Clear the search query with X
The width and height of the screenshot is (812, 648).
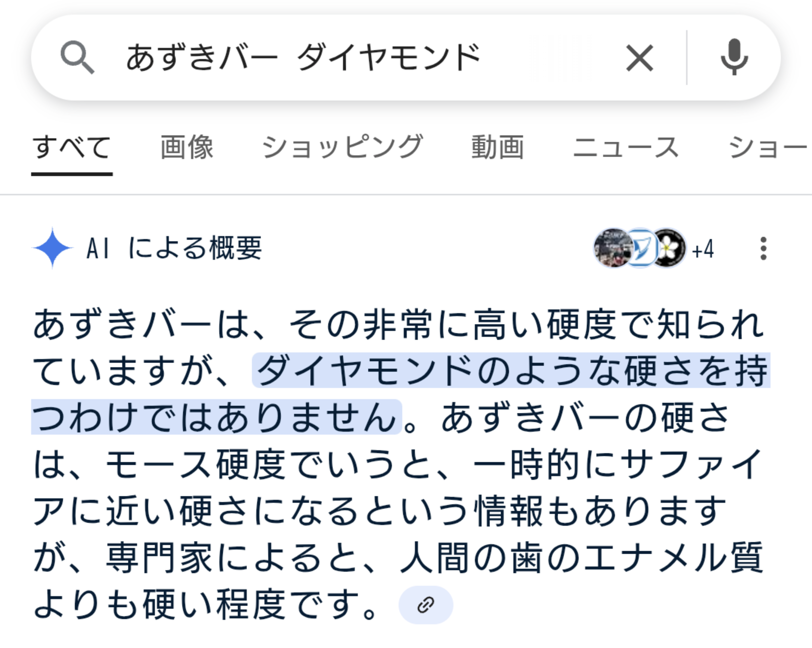pos(640,58)
